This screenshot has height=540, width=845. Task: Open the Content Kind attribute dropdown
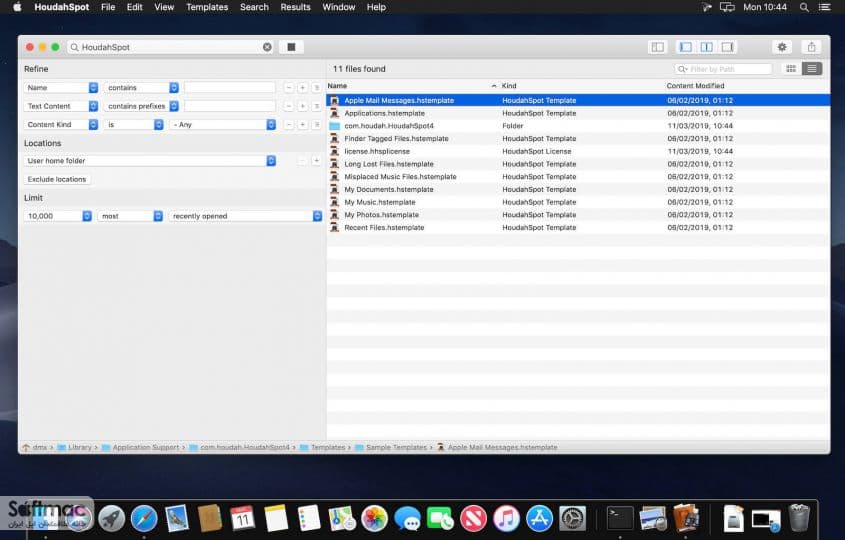61,124
